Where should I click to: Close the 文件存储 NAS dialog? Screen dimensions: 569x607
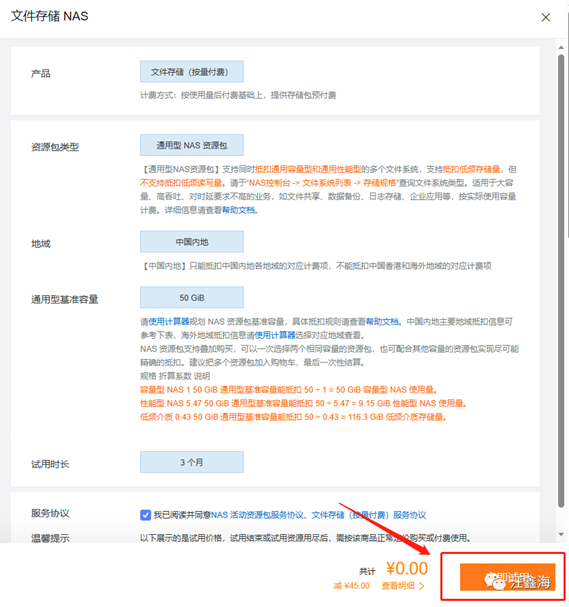pyautogui.click(x=545, y=17)
